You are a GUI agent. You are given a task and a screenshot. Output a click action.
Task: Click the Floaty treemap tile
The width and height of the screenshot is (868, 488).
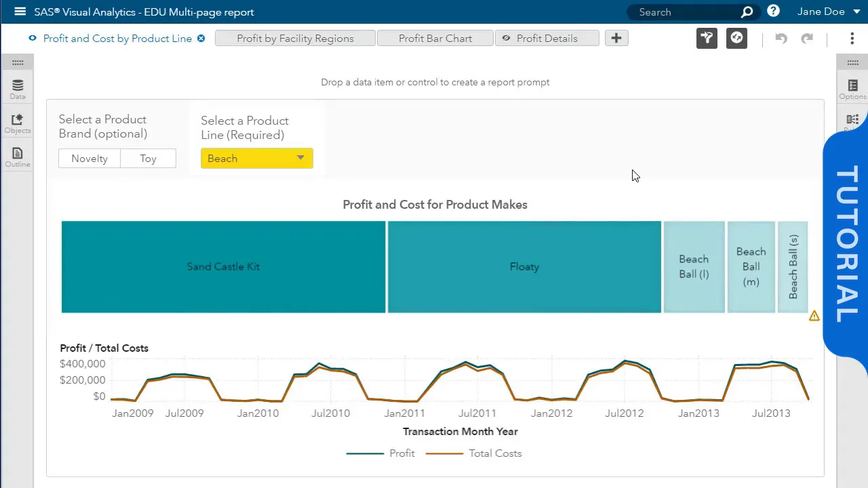point(524,267)
